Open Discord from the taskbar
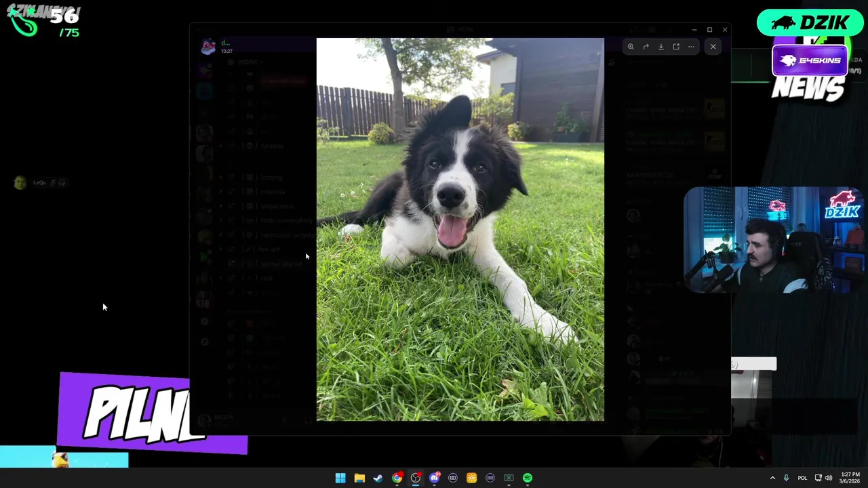The height and width of the screenshot is (488, 868). 434,478
